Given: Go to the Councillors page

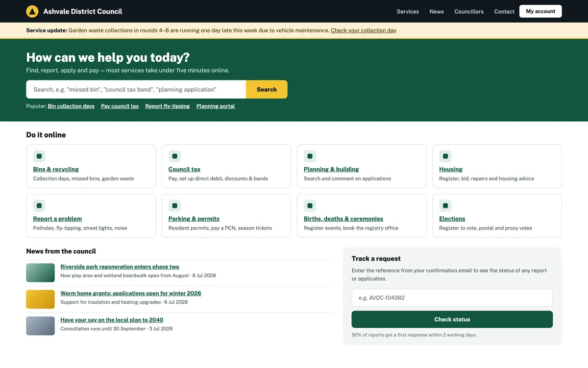Looking at the screenshot, I should click(x=469, y=11).
